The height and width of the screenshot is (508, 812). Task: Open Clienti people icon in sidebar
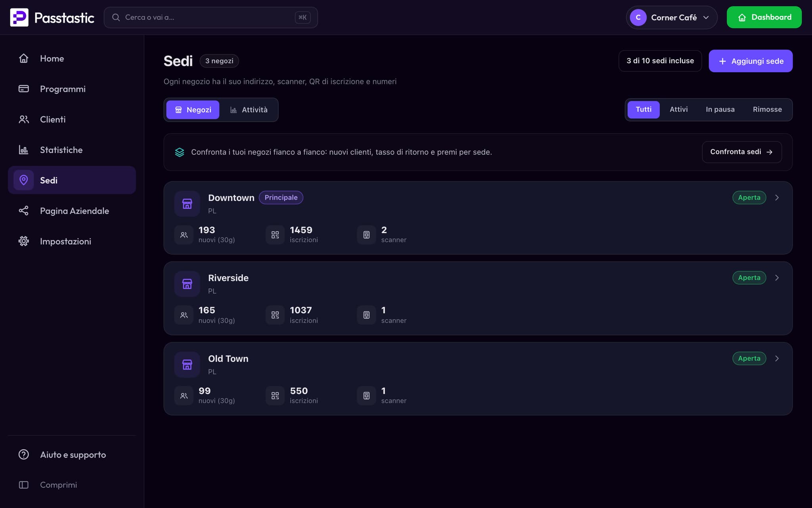click(x=24, y=119)
